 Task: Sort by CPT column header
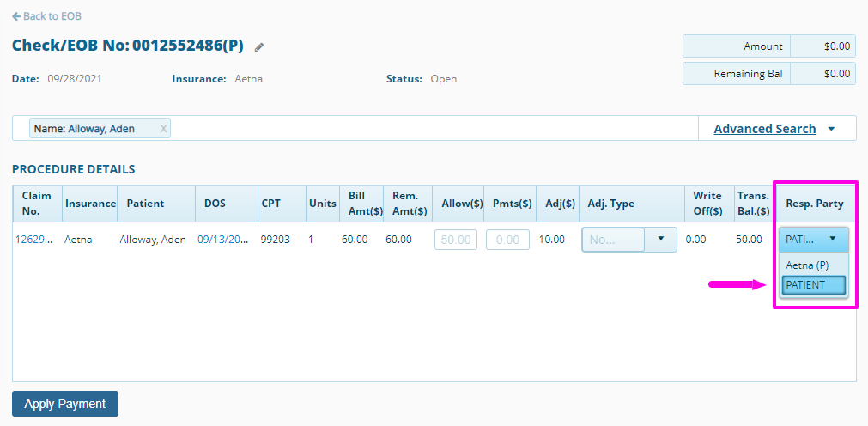coord(282,204)
